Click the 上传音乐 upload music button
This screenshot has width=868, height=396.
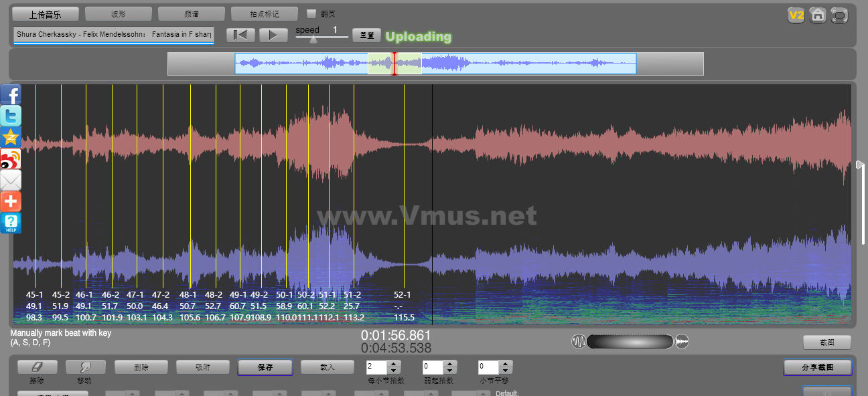(x=46, y=14)
